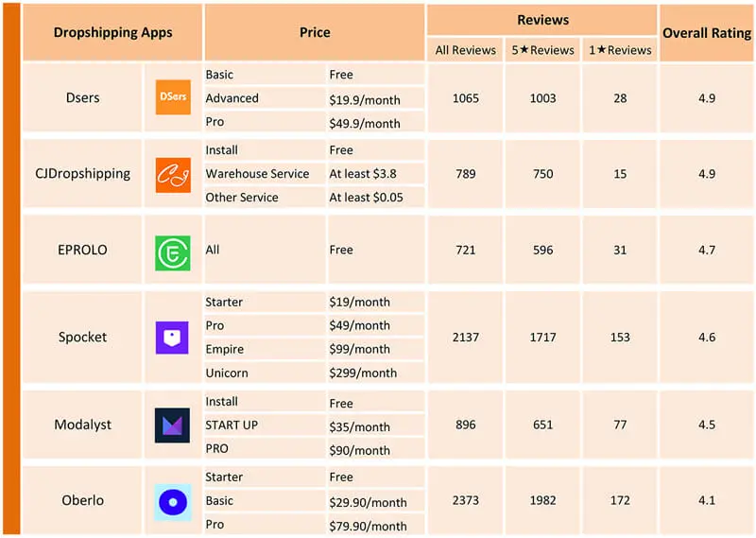756x538 pixels.
Task: Select the Unicorn plan label
Action: tap(227, 373)
